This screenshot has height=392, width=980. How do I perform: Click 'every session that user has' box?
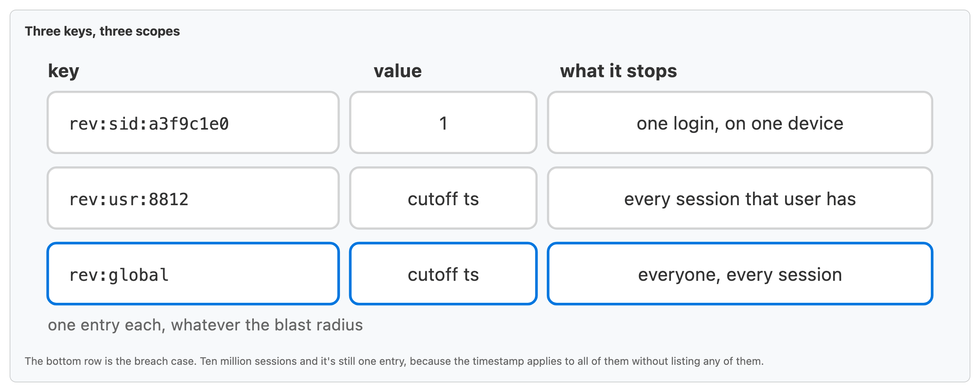(740, 198)
